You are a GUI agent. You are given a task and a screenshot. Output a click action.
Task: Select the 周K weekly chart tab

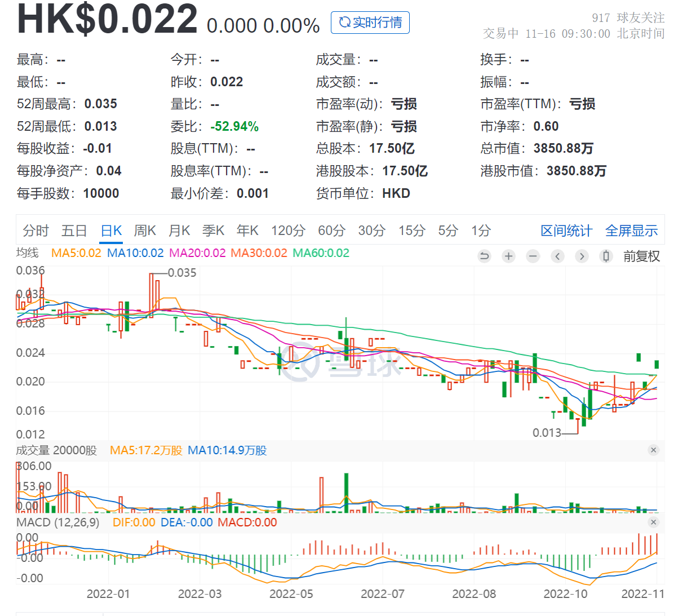click(x=145, y=231)
